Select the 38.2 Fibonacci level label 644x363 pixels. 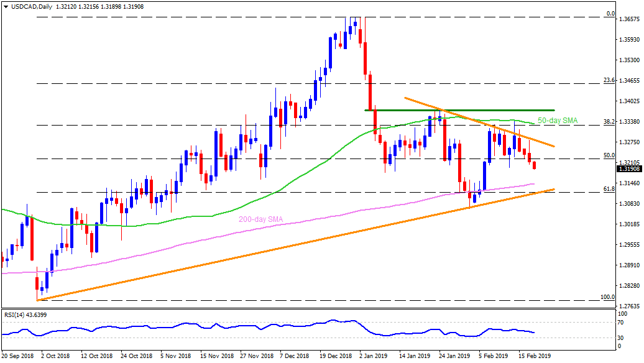click(609, 122)
